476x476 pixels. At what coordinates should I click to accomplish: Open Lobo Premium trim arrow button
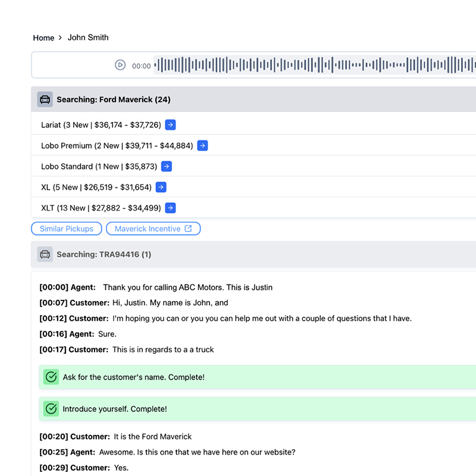[x=202, y=146]
